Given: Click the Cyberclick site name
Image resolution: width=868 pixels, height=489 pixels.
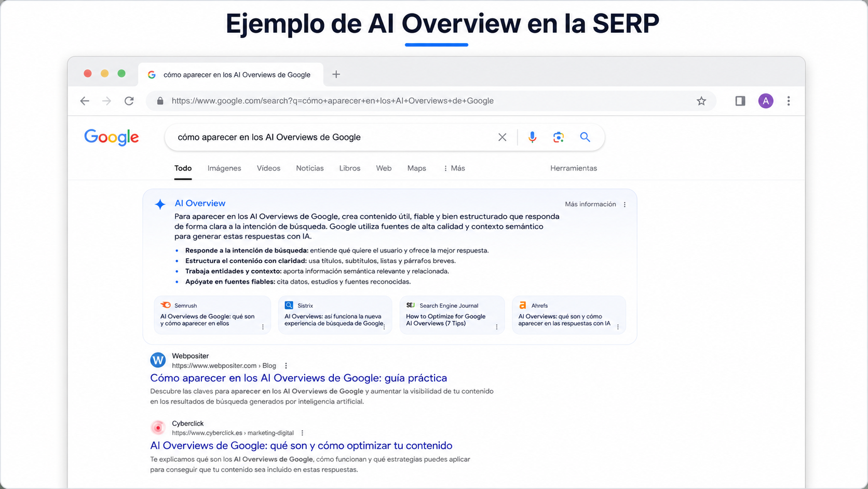Looking at the screenshot, I should coord(187,424).
